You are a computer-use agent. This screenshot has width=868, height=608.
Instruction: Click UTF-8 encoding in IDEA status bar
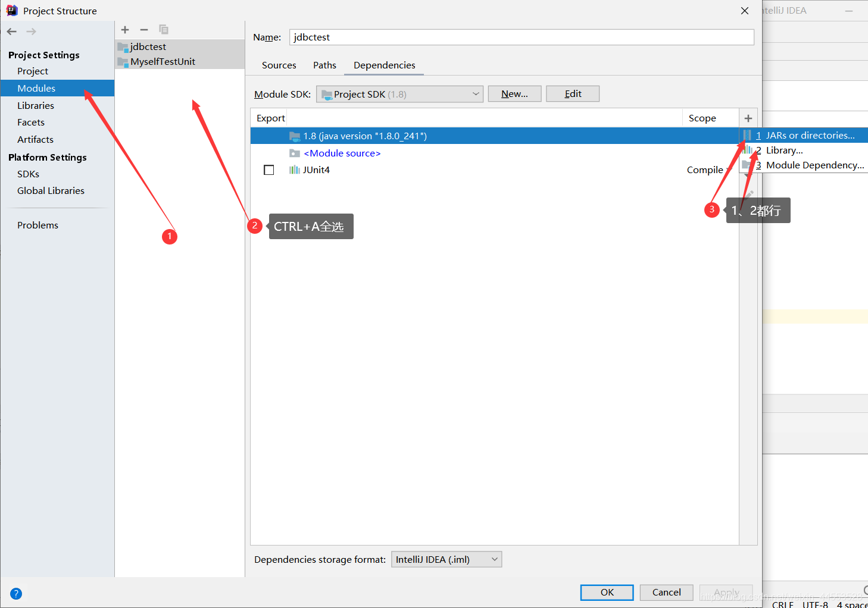click(815, 604)
